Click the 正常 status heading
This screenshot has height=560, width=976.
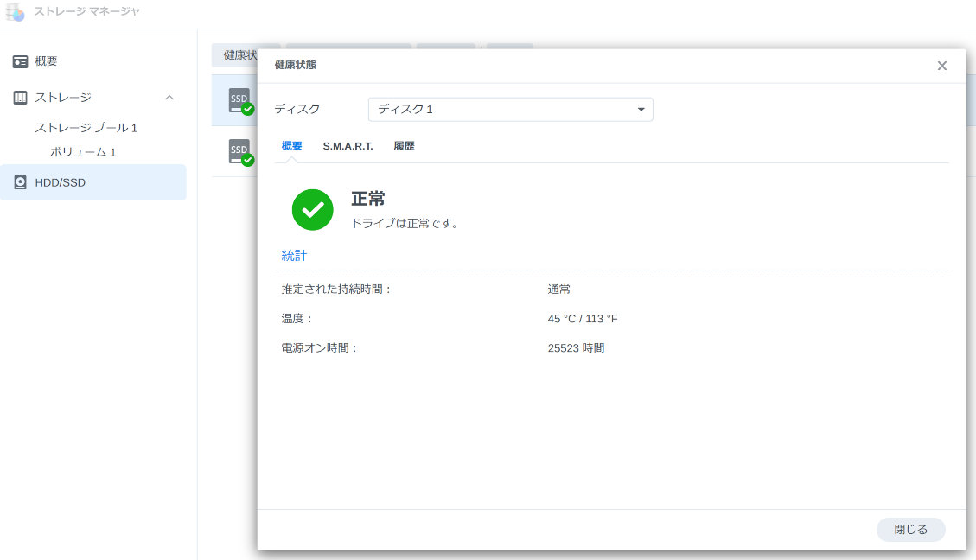[x=368, y=199]
